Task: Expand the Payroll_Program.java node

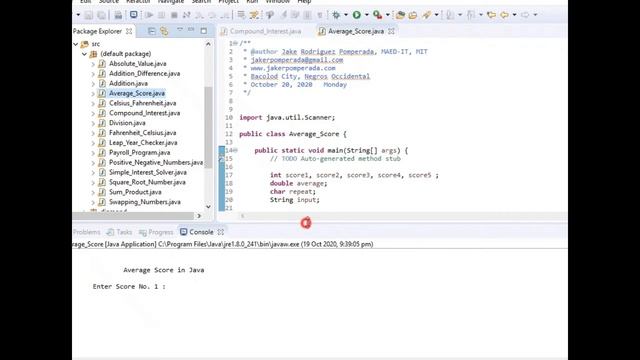Action: coord(93,153)
